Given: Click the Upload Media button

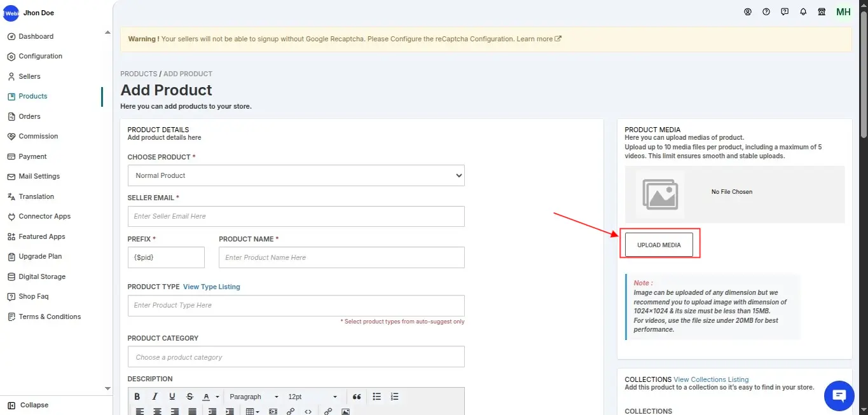Looking at the screenshot, I should (x=659, y=245).
